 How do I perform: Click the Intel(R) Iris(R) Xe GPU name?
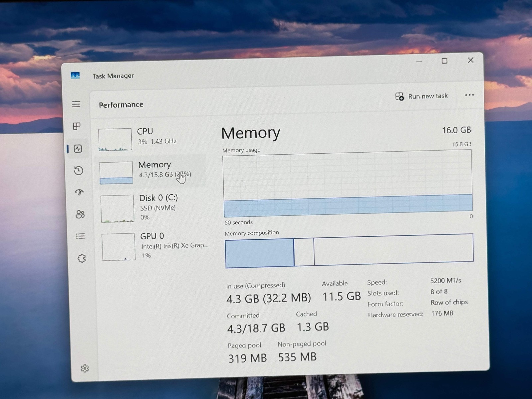tap(175, 246)
